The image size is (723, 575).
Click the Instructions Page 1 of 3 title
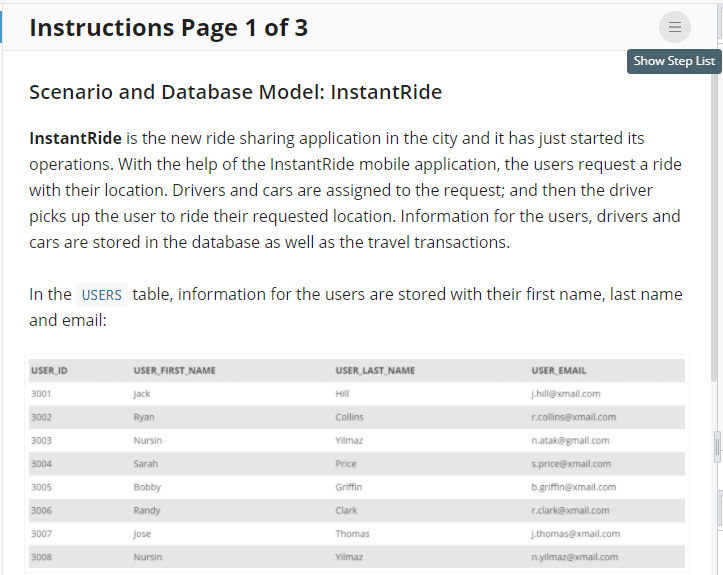pyautogui.click(x=168, y=28)
